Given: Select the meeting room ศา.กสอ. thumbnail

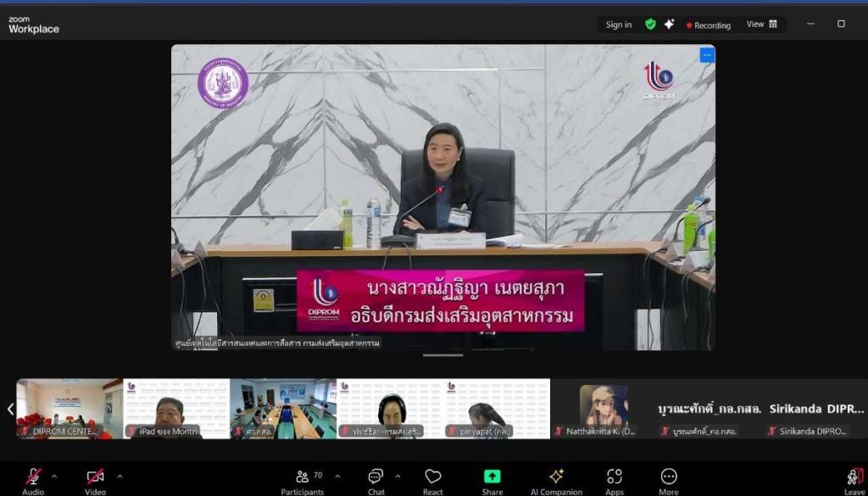Looking at the screenshot, I should point(283,409).
